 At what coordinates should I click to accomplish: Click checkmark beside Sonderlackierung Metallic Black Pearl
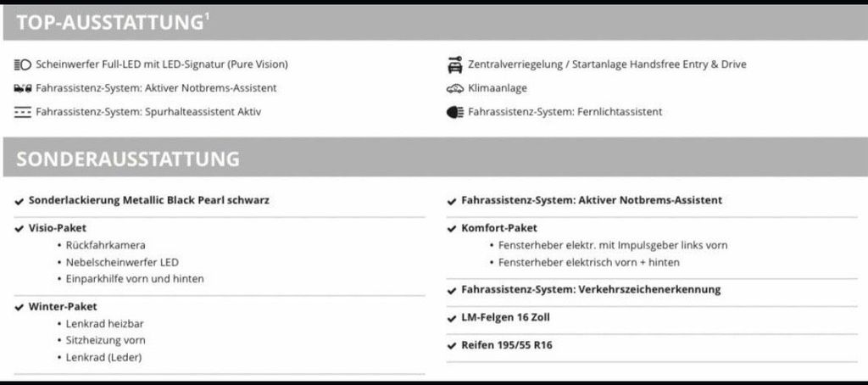(x=19, y=201)
